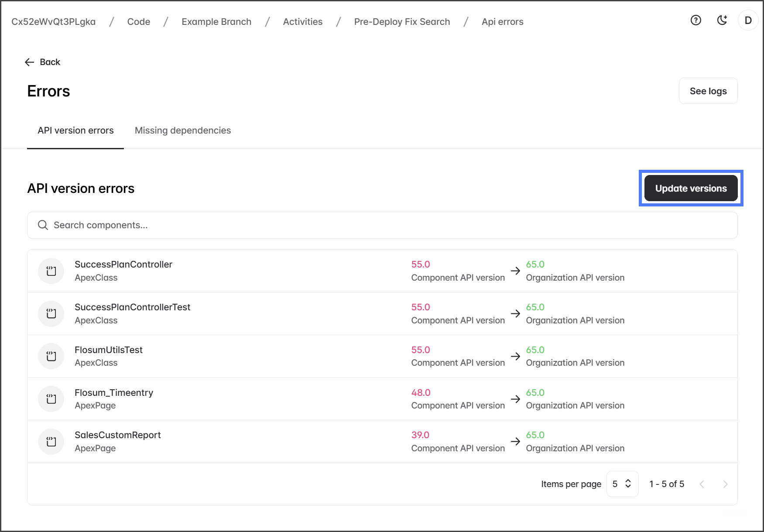The height and width of the screenshot is (532, 764).
Task: Click the SuccessPlanController component icon
Action: (51, 271)
